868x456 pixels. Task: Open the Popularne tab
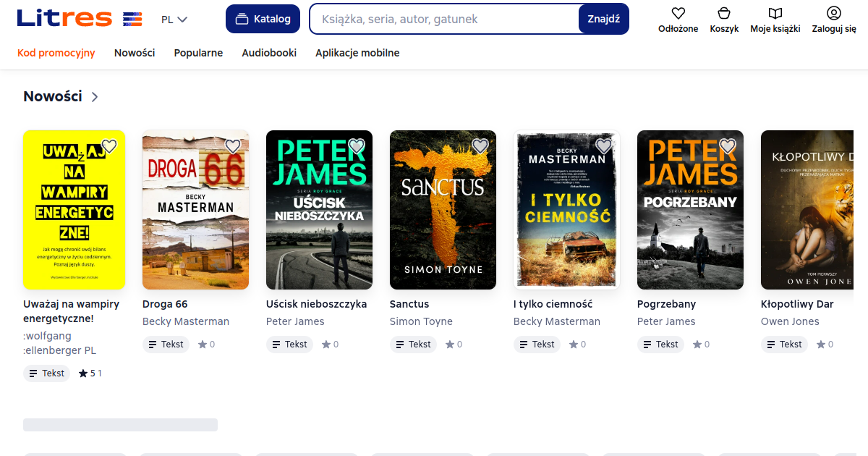198,53
